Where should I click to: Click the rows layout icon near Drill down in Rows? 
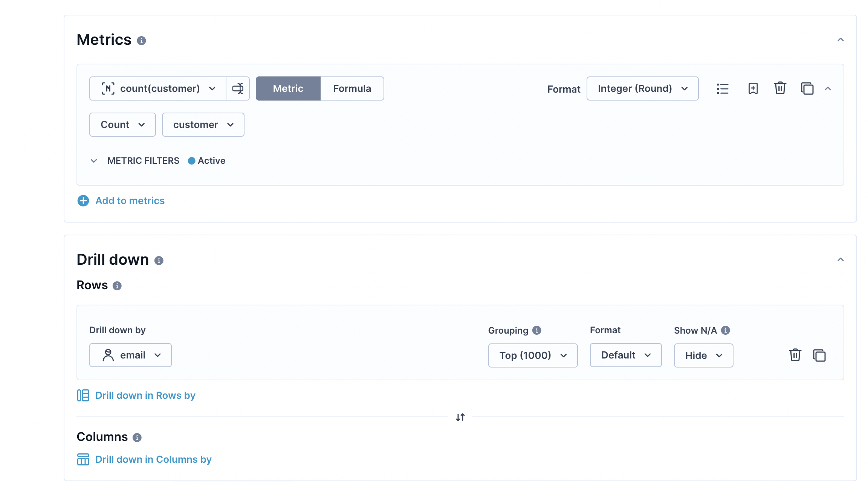(83, 395)
